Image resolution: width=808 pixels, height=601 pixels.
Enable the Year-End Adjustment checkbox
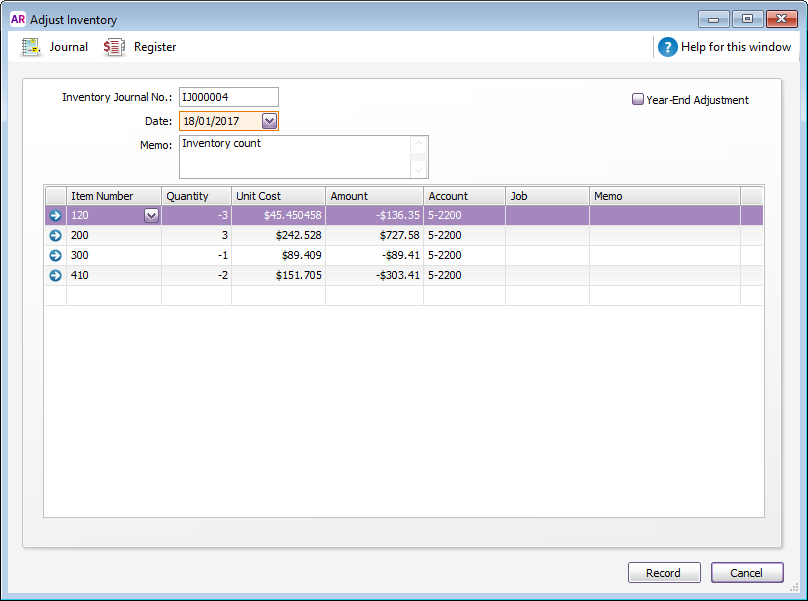pos(637,98)
